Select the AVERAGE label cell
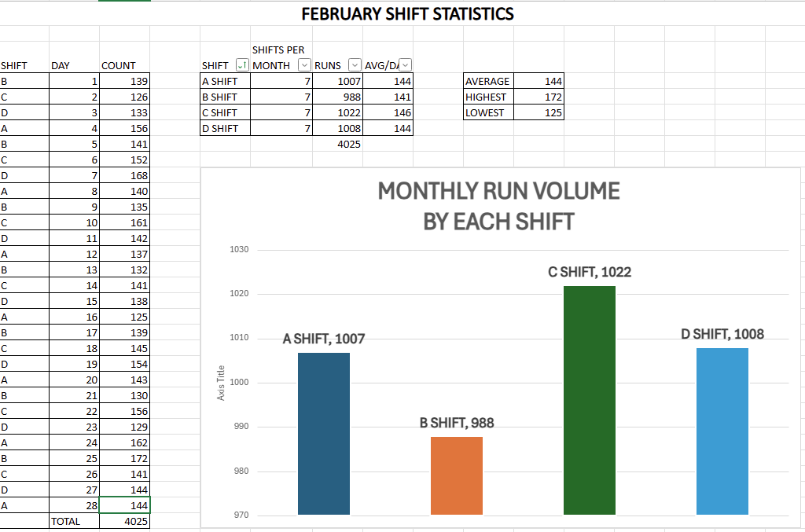The height and width of the screenshot is (532, 805). coord(488,81)
